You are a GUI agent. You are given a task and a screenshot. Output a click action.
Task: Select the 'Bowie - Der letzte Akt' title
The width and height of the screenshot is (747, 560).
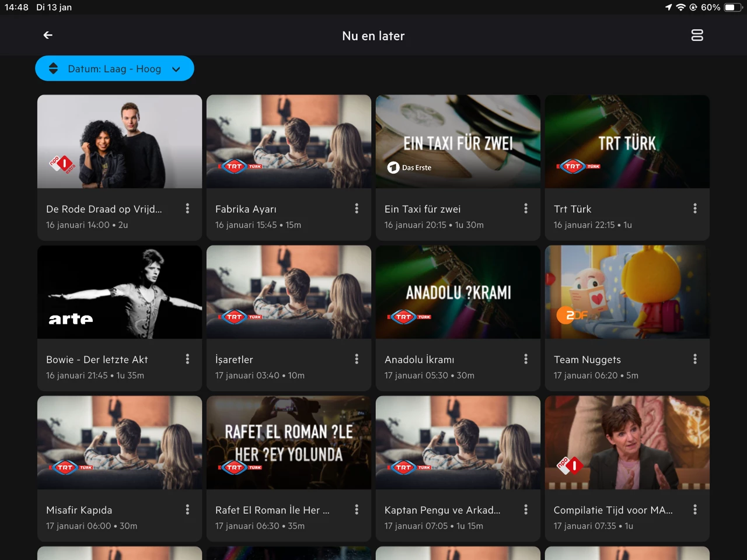coord(97,359)
